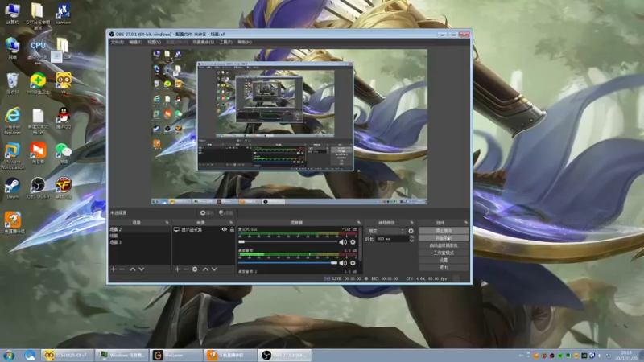644x362 pixels.
Task: Toggle Start Virtual Camera button
Action: [444, 245]
